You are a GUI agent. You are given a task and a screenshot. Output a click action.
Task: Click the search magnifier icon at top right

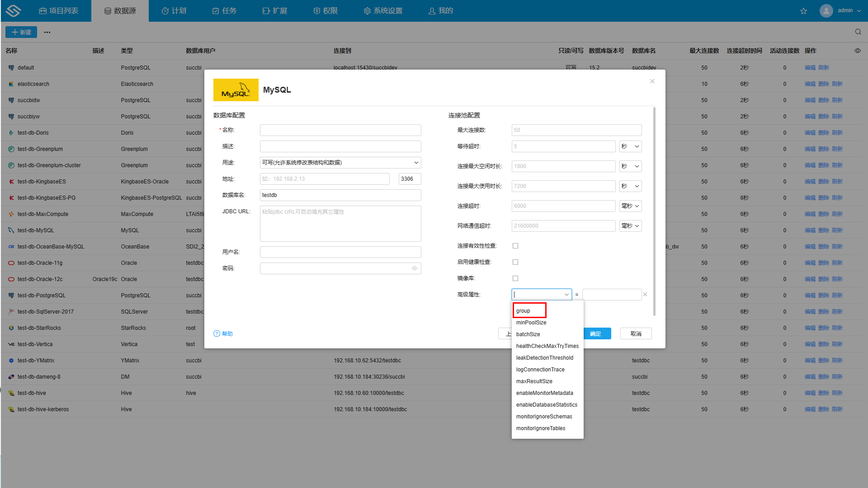coord(858,32)
